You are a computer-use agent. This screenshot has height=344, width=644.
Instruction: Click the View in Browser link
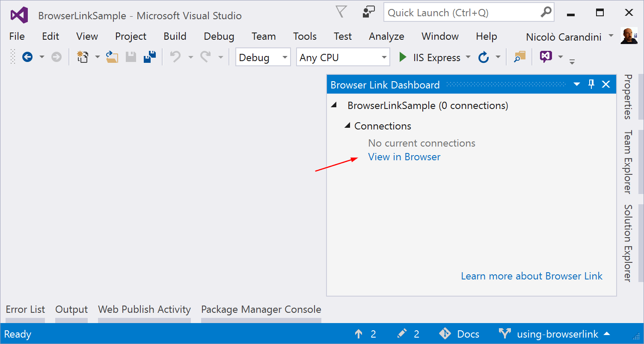(404, 157)
